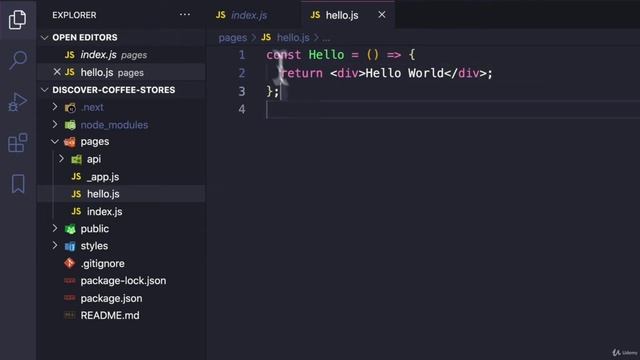Click the git icon beside .gitignore
Screen dimensions: 640x360
pos(70,263)
